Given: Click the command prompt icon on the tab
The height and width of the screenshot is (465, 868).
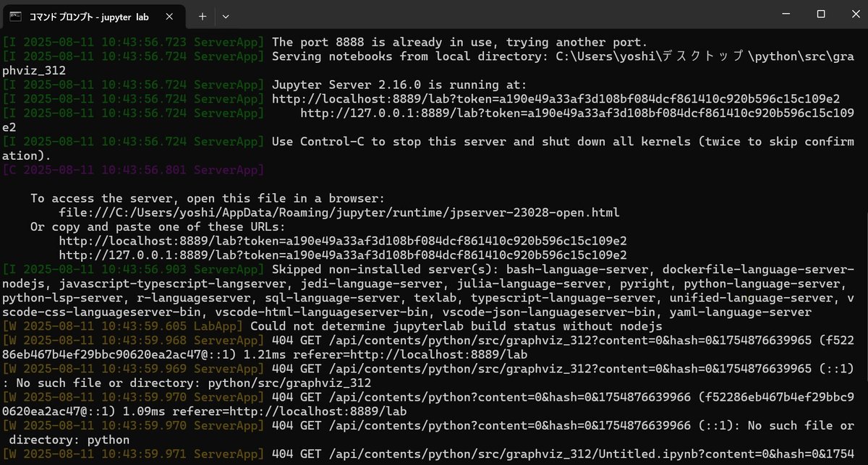Looking at the screenshot, I should click(x=14, y=16).
